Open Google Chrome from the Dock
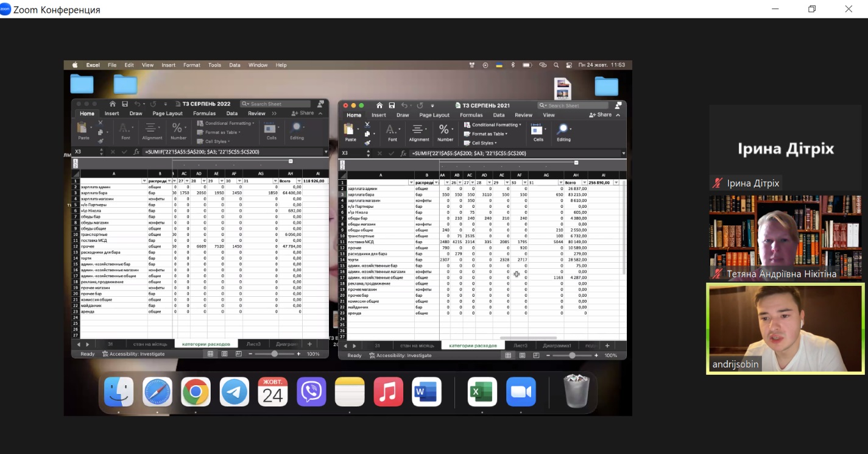 [x=196, y=392]
